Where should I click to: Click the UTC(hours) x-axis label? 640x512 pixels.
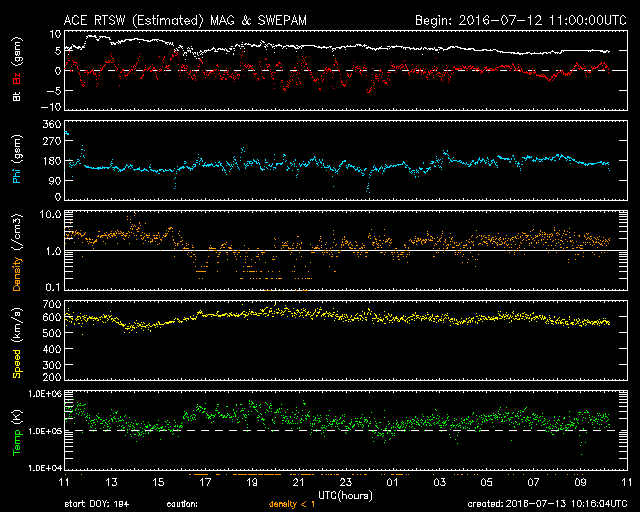tap(345, 493)
